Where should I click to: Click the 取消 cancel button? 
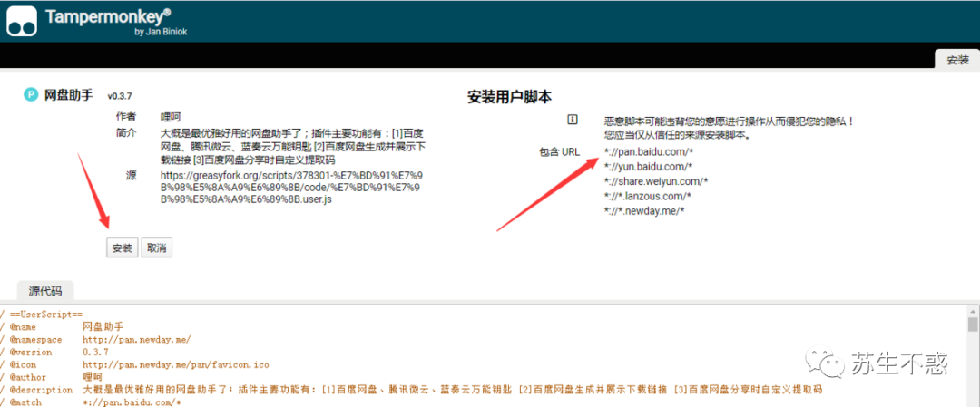(156, 247)
